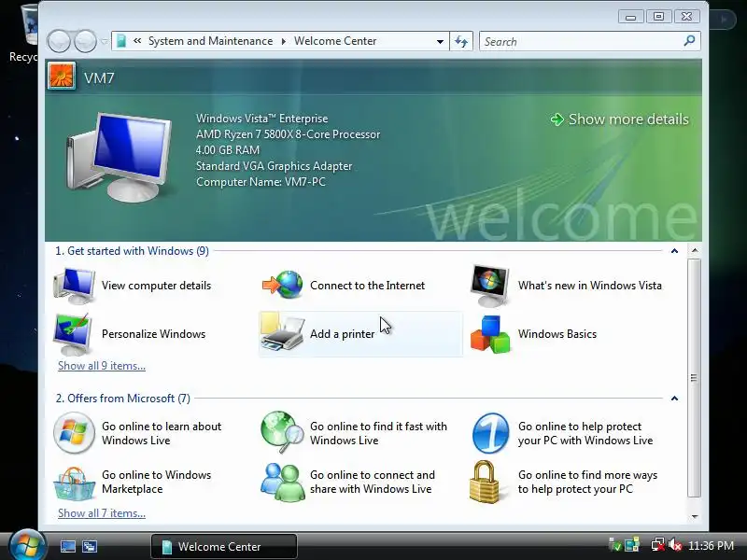Click the Welcome Center taskbar button
Screen dimensions: 747x560
tap(224, 546)
